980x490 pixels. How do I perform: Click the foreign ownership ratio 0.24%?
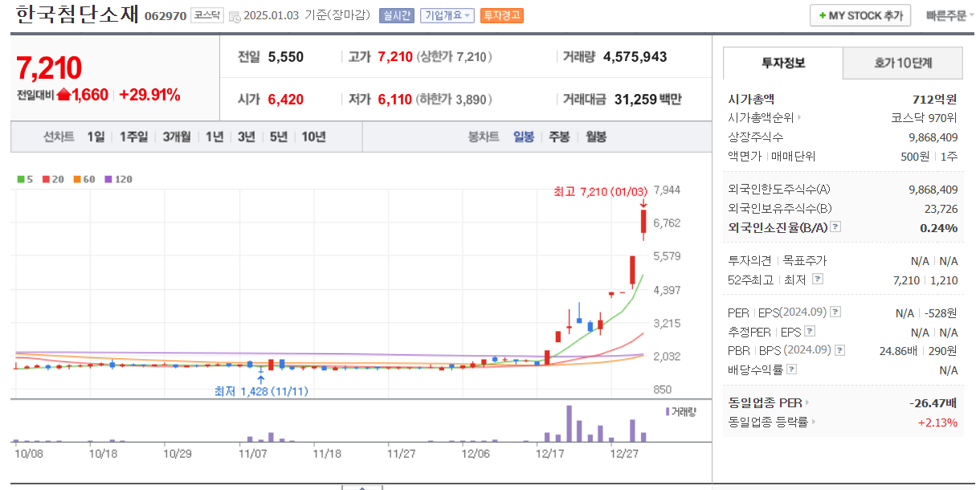(x=938, y=227)
